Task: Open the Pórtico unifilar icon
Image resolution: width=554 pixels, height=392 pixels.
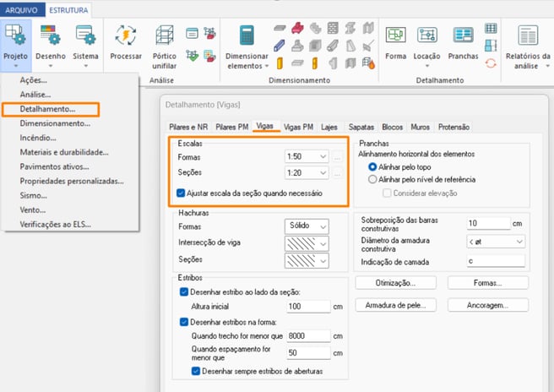Action: [x=165, y=35]
